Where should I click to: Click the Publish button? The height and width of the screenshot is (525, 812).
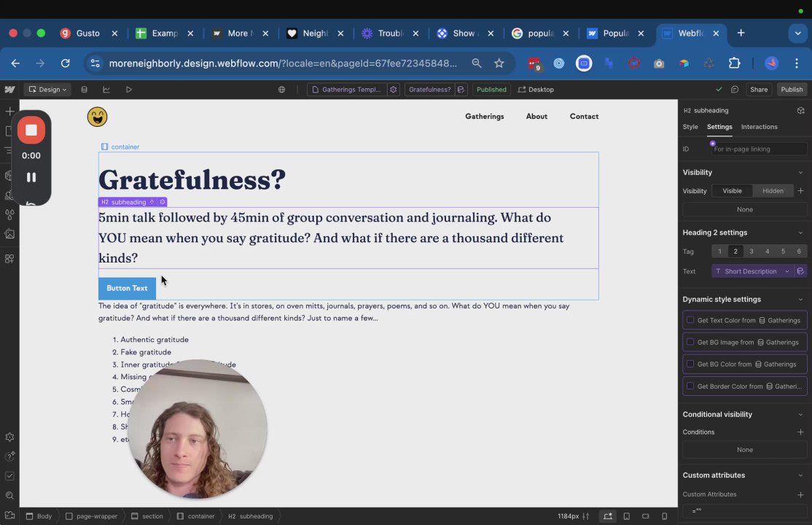coord(792,90)
